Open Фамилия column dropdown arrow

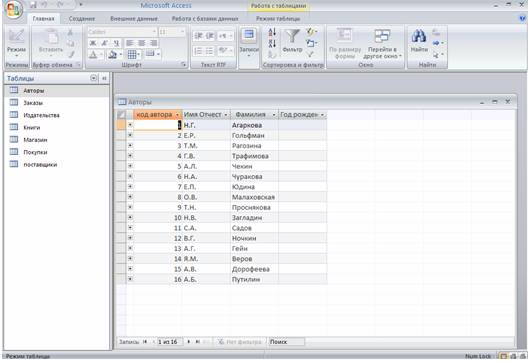pos(274,115)
